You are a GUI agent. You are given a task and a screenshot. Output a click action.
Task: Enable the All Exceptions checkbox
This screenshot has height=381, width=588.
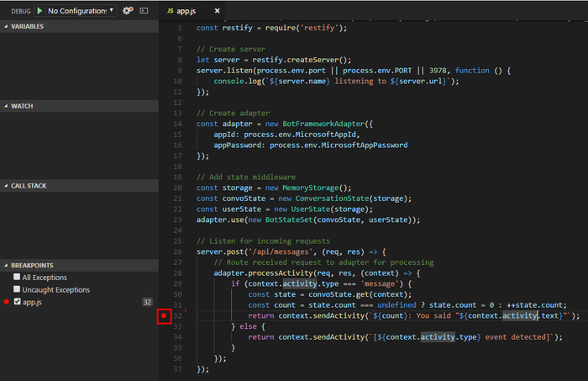coord(17,278)
